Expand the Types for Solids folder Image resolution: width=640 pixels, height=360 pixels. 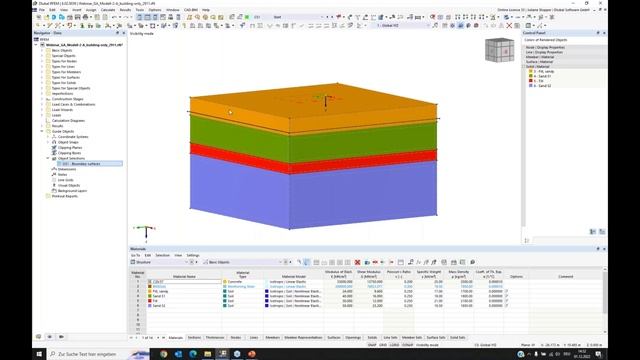pos(42,83)
